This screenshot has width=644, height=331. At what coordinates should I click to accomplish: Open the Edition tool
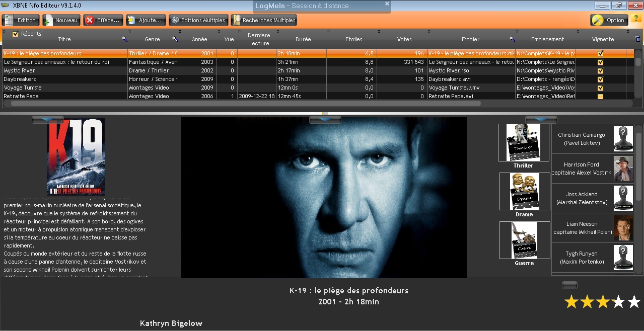tap(21, 20)
